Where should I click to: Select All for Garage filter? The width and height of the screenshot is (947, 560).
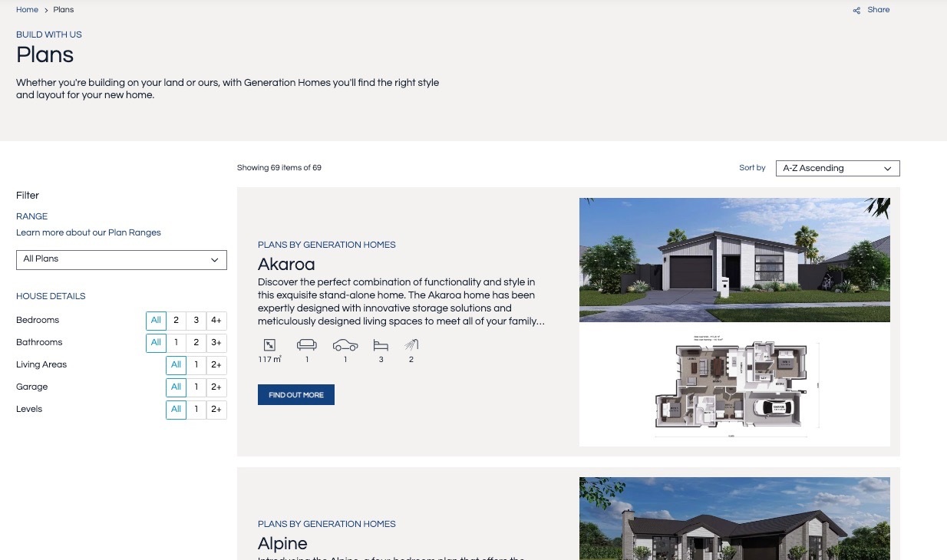pos(176,387)
